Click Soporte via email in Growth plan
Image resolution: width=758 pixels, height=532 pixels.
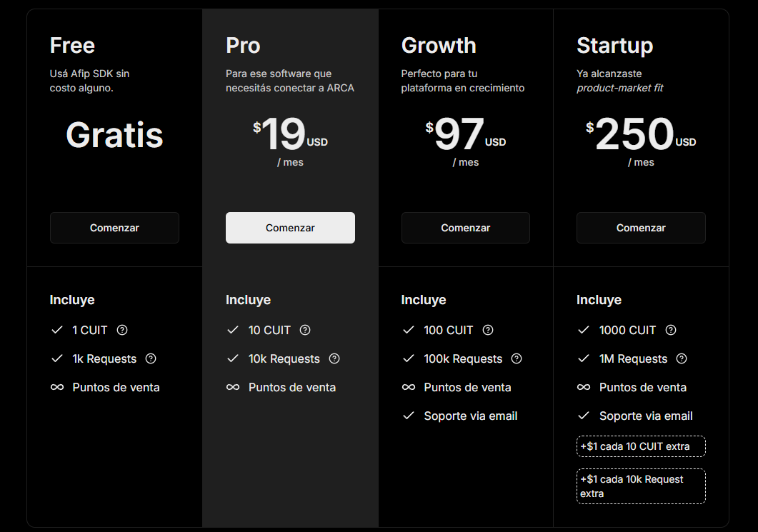[470, 416]
